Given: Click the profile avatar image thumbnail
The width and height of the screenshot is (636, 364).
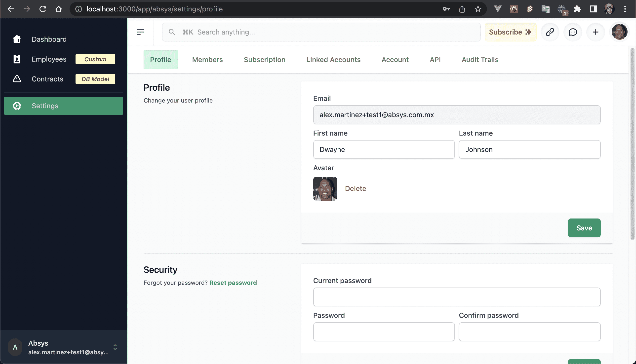Looking at the screenshot, I should (x=325, y=188).
